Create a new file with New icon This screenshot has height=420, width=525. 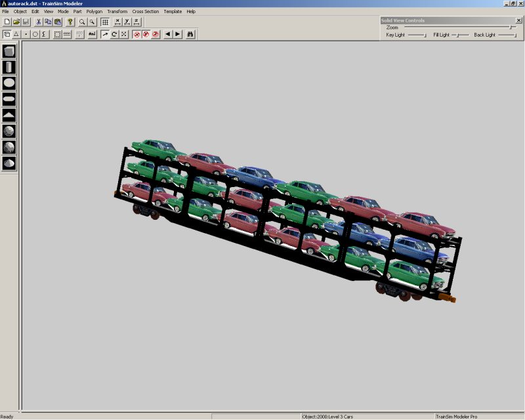(7, 22)
